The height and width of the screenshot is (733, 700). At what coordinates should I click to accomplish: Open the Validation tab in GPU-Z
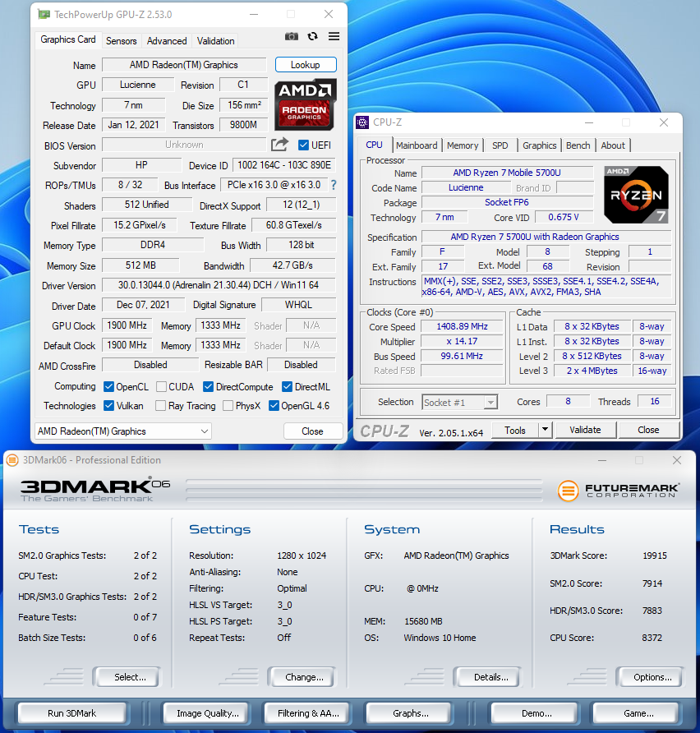point(215,40)
